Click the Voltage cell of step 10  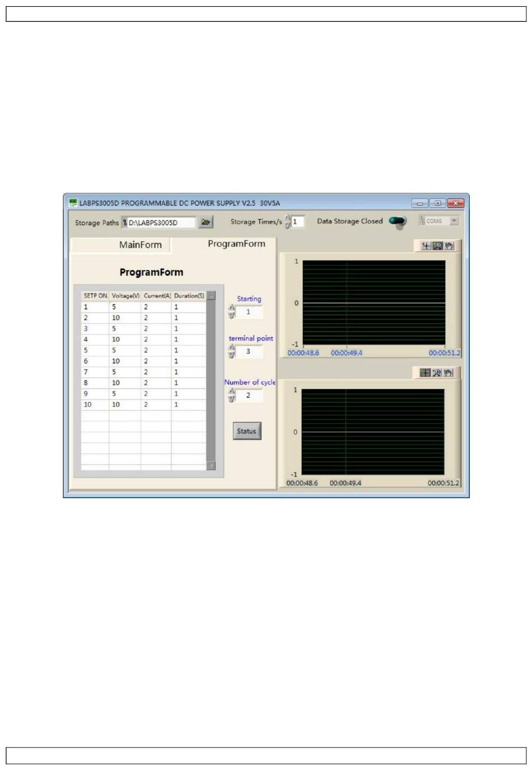[x=124, y=405]
